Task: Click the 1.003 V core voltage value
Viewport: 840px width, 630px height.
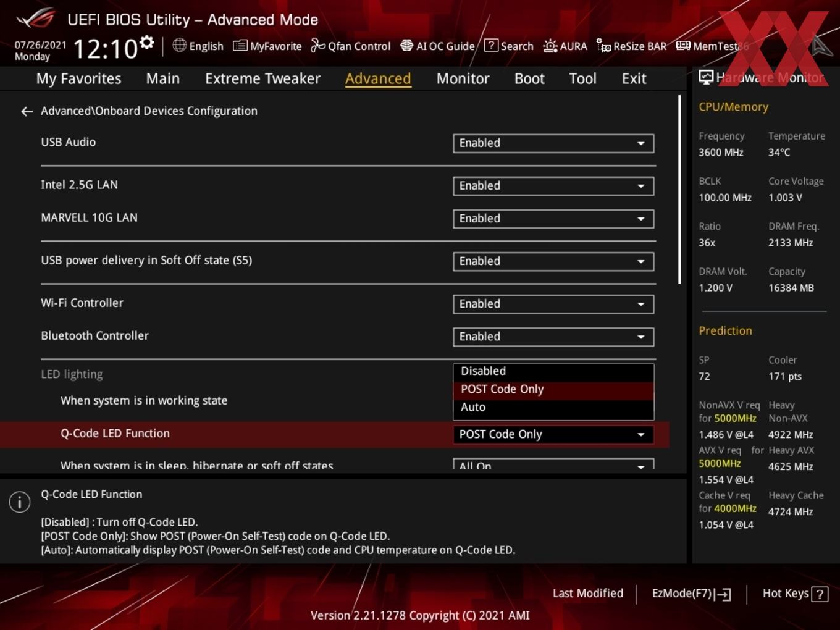Action: (x=785, y=198)
